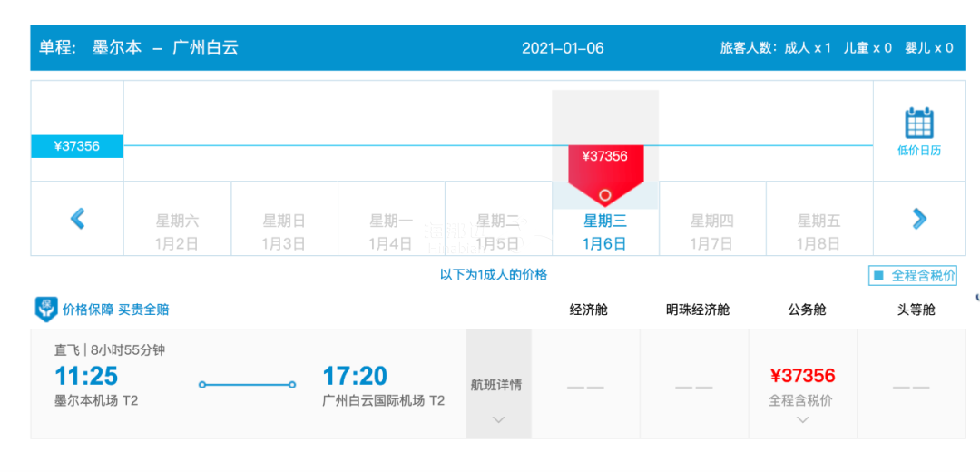
Task: Select the 星期六 1月2日 date tab
Action: coord(177,231)
